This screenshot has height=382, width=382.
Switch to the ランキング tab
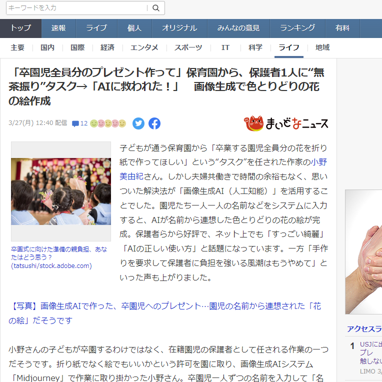tap(298, 28)
